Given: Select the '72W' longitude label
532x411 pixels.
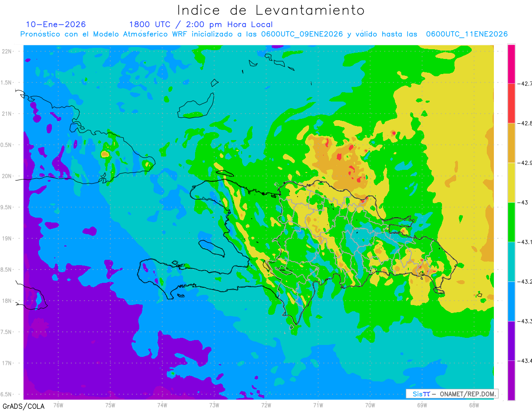Looking at the screenshot, I should click(x=266, y=405).
